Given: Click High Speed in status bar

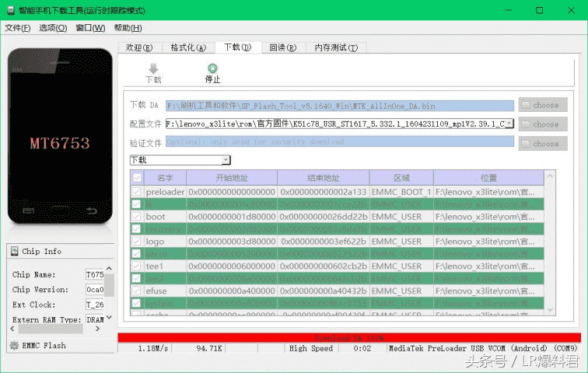Looking at the screenshot, I should pyautogui.click(x=311, y=348).
